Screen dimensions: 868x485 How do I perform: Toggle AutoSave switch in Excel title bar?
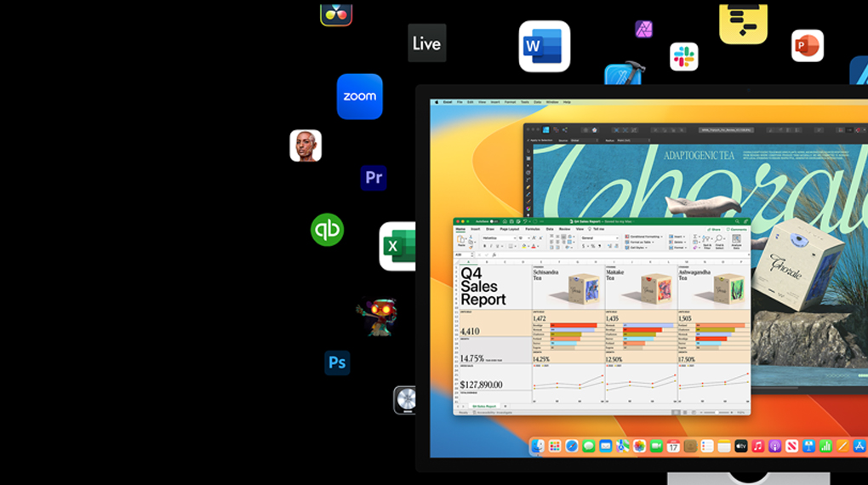494,221
